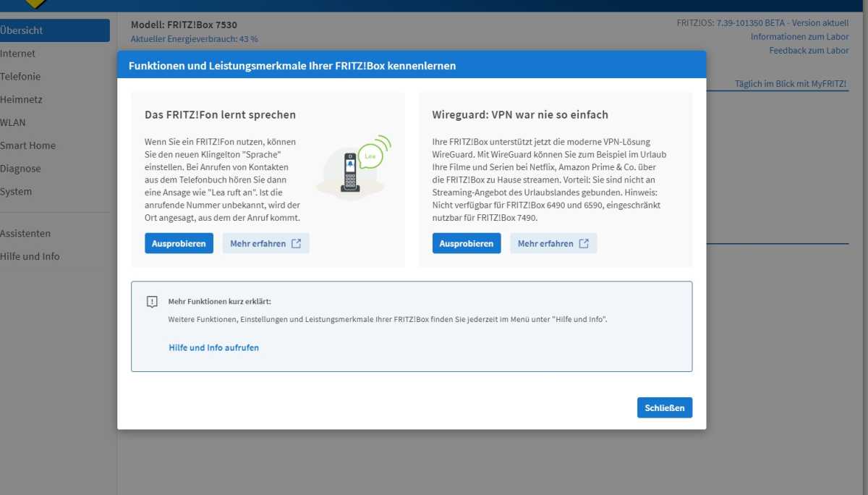Click heading Das FRITZ!Fon lernt sprechen
This screenshot has height=495, width=868.
tap(220, 114)
